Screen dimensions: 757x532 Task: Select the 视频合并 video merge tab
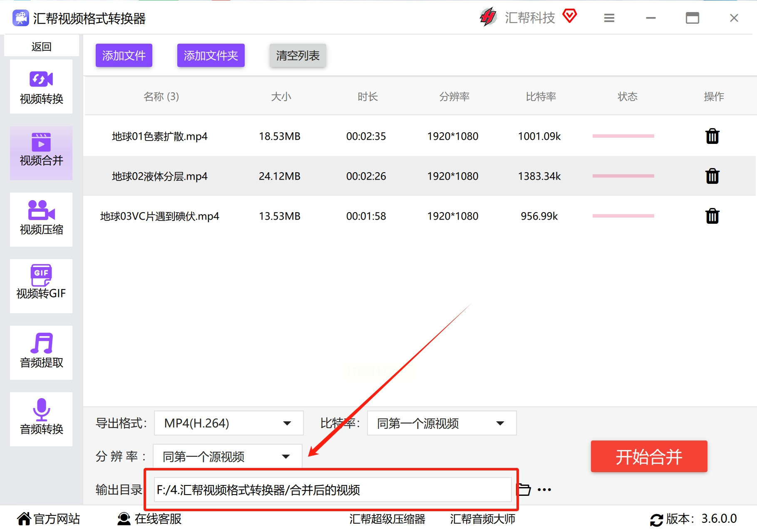coord(41,153)
